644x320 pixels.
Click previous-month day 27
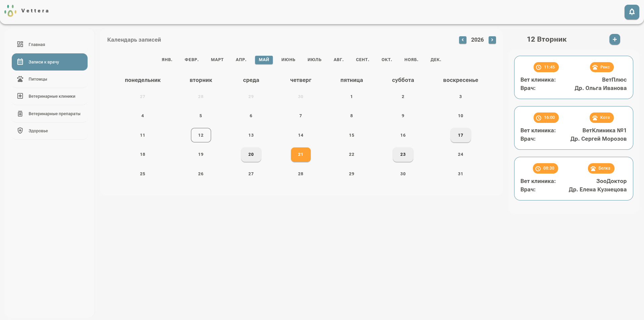click(143, 97)
